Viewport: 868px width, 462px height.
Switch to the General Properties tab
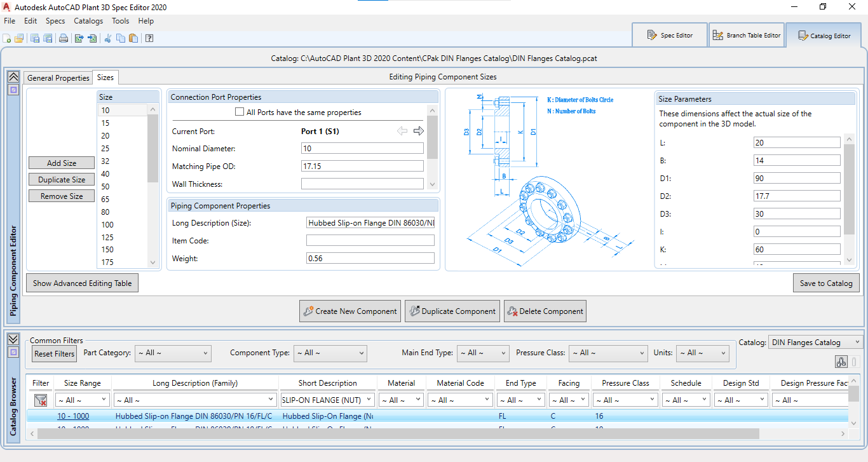(58, 78)
